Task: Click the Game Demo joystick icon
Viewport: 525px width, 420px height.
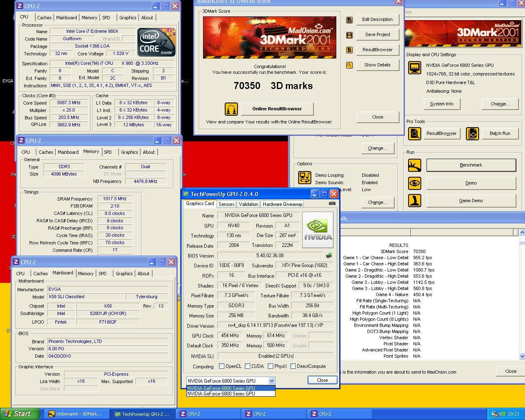Action: (x=415, y=201)
